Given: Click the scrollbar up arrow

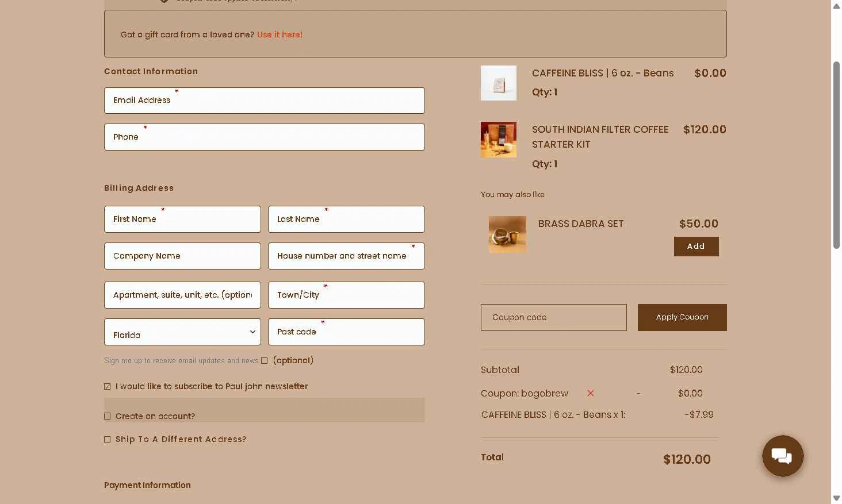Looking at the screenshot, I should 836,6.
